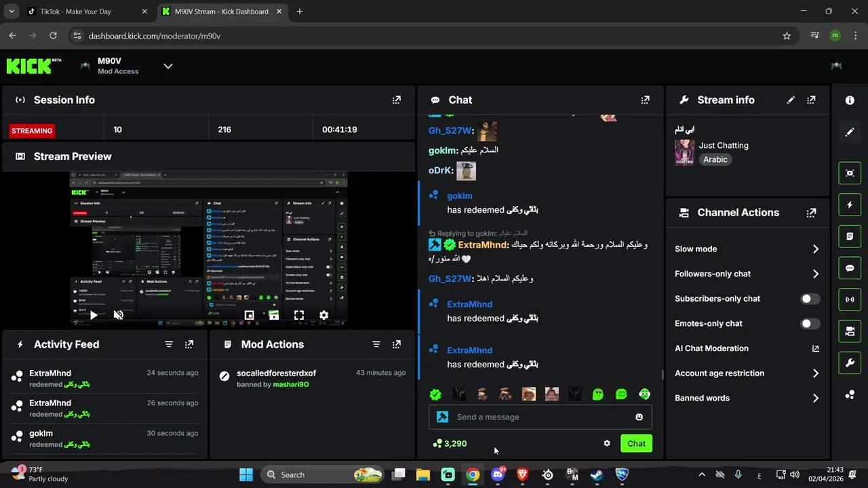Select the green smiling blob emote

[x=621, y=394]
